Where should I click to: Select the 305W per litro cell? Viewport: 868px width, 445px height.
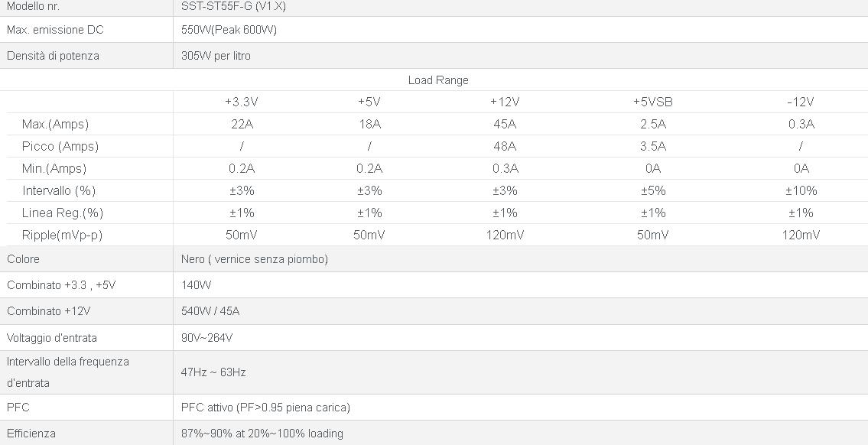(216, 56)
